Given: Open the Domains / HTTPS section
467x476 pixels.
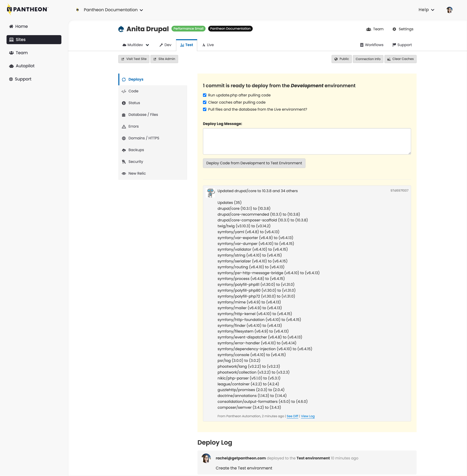Looking at the screenshot, I should click(144, 138).
